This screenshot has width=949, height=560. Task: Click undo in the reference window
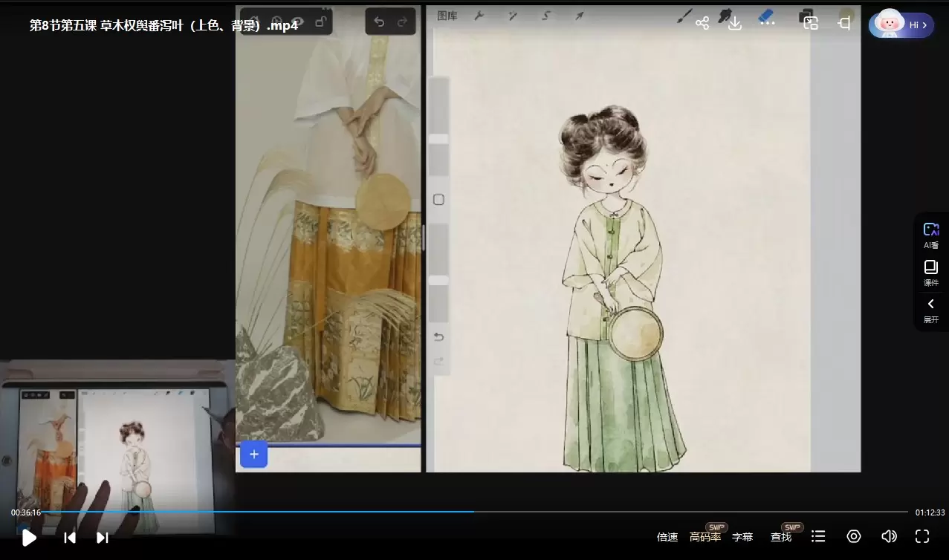tap(379, 22)
